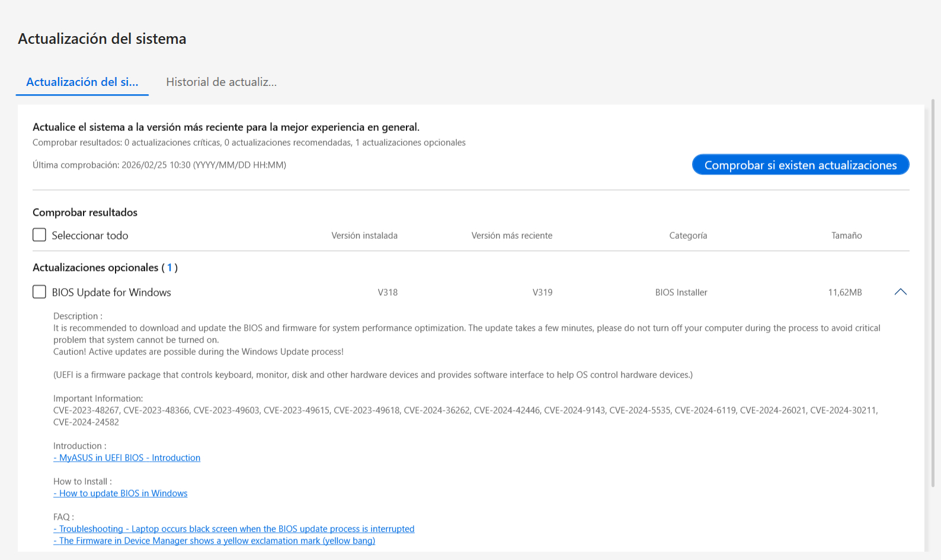Click the 11,62MB size value
941x560 pixels.
pyautogui.click(x=844, y=292)
